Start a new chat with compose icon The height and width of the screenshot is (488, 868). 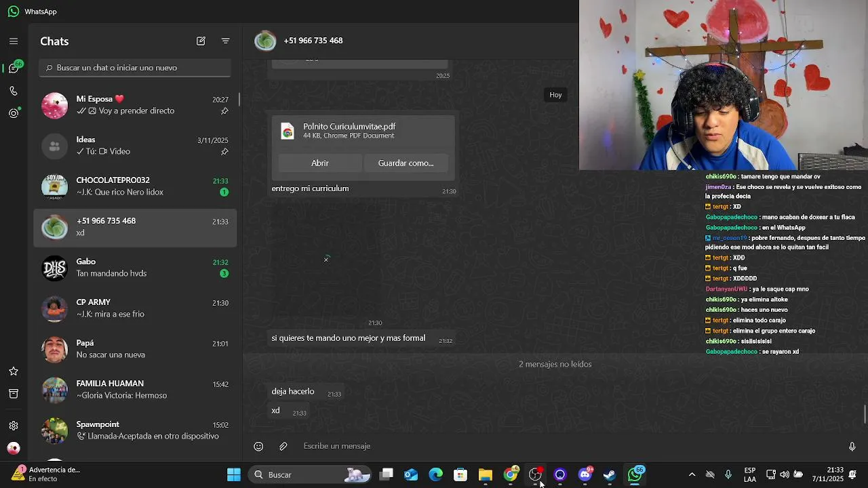tap(201, 41)
